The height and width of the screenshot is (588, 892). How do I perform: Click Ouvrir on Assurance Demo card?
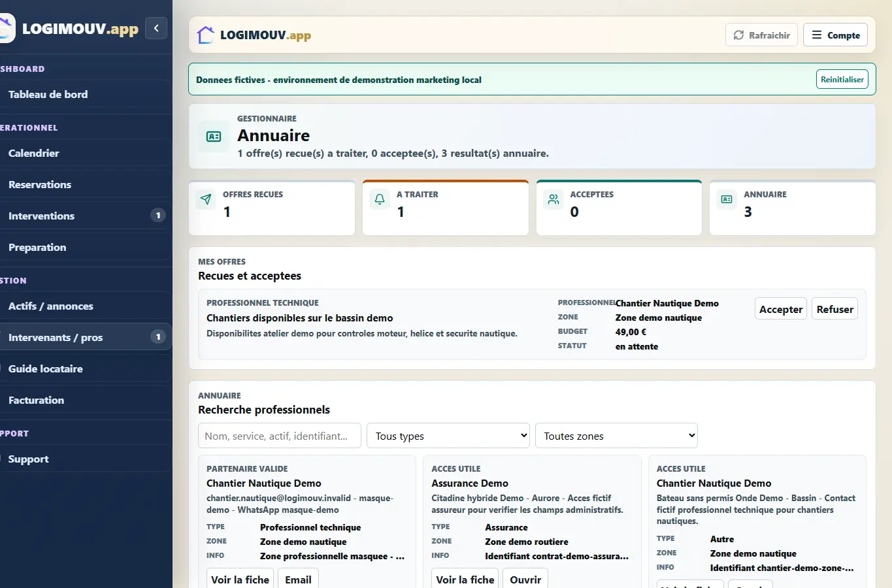tap(525, 580)
